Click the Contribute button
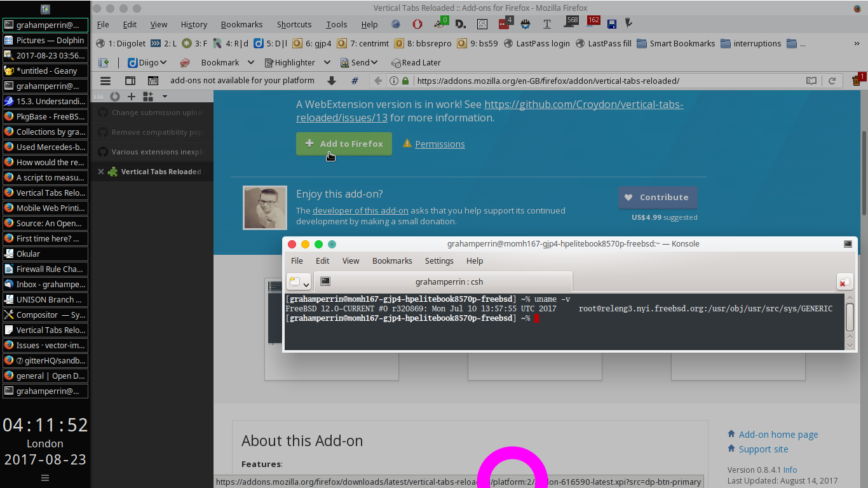 click(x=658, y=197)
